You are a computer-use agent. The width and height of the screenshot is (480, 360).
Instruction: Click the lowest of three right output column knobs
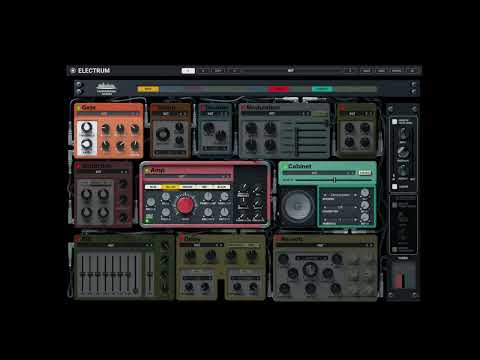(403, 170)
